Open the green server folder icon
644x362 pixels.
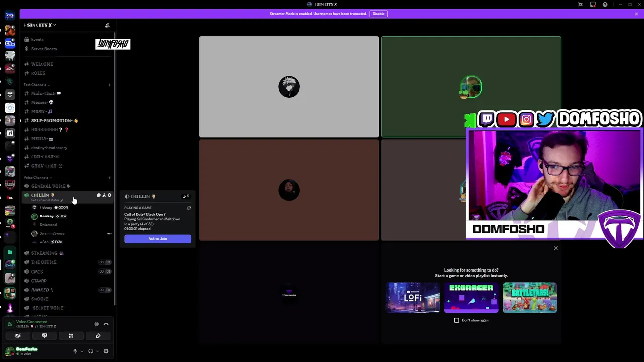click(10, 252)
